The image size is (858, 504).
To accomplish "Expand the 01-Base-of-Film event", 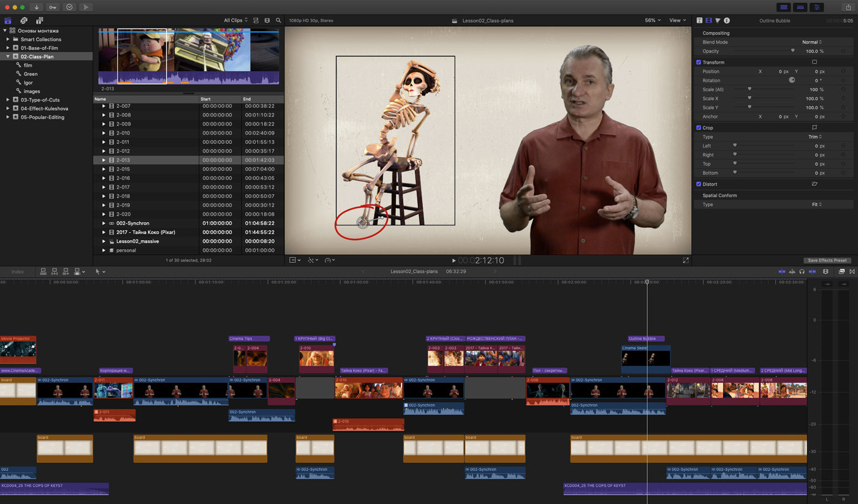I will 8,48.
